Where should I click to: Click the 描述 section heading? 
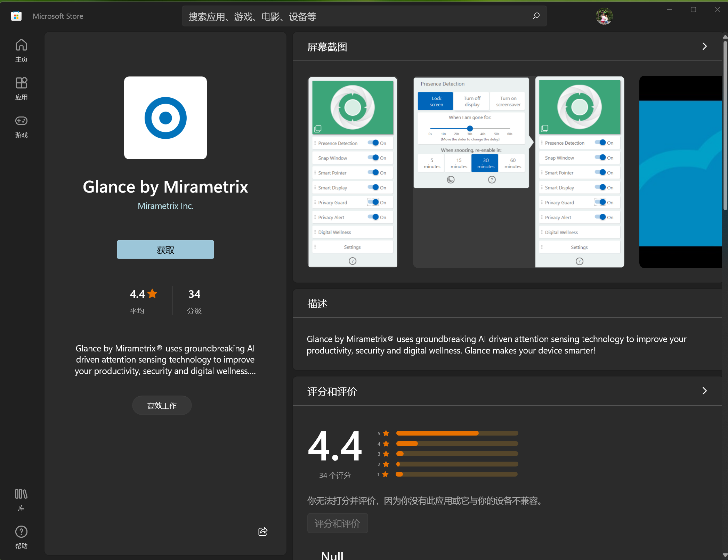[x=317, y=304]
